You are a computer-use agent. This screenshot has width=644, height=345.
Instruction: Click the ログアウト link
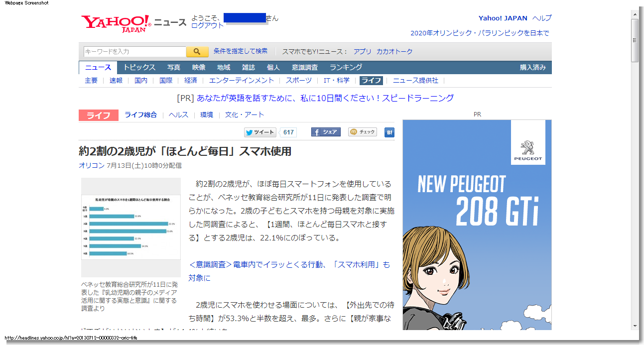[x=207, y=25]
